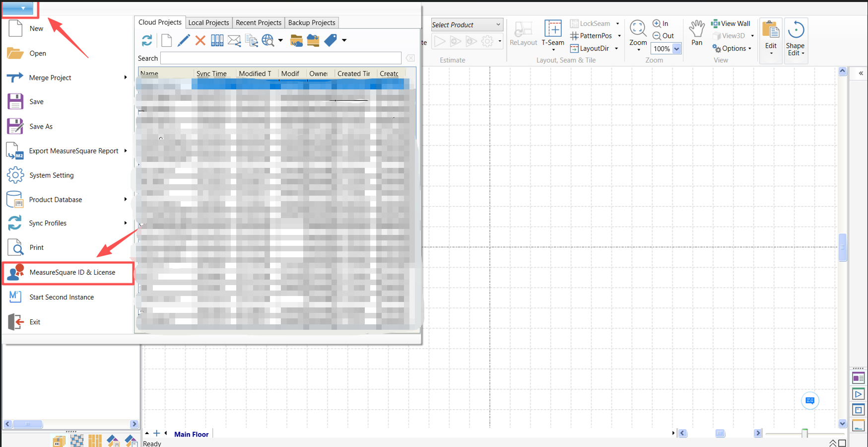Expand the Options dropdown in View group
Viewport: 868px width, 447px height.
pyautogui.click(x=749, y=48)
